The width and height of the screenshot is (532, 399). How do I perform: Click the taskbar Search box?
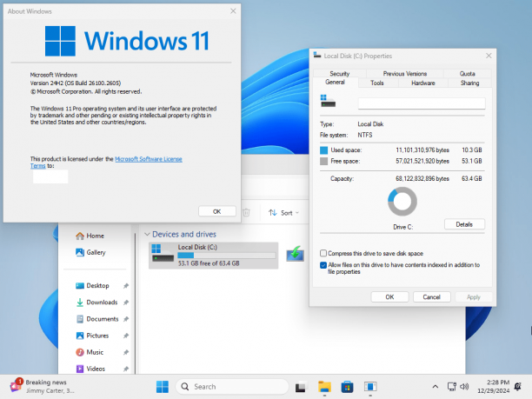click(232, 387)
